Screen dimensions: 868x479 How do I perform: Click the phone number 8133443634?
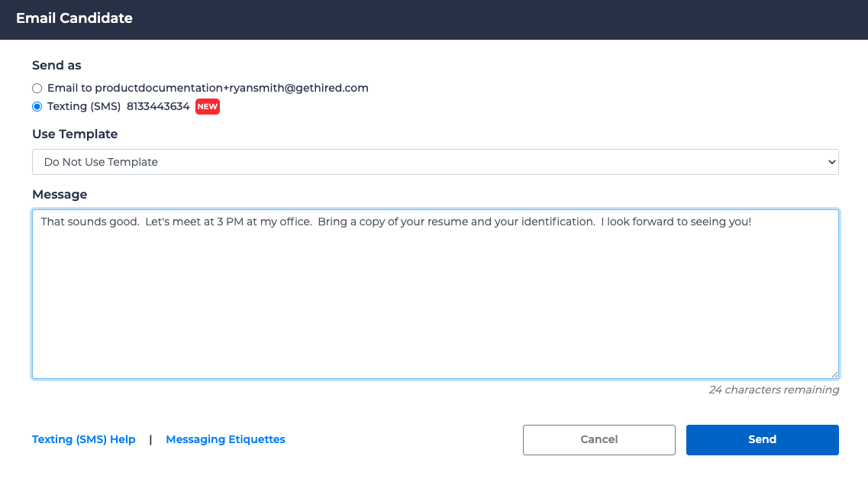tap(160, 106)
